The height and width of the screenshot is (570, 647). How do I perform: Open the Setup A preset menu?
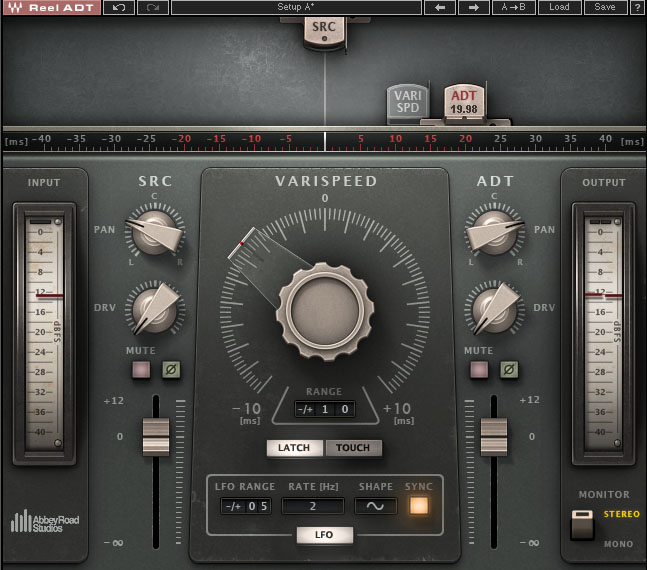(x=294, y=8)
